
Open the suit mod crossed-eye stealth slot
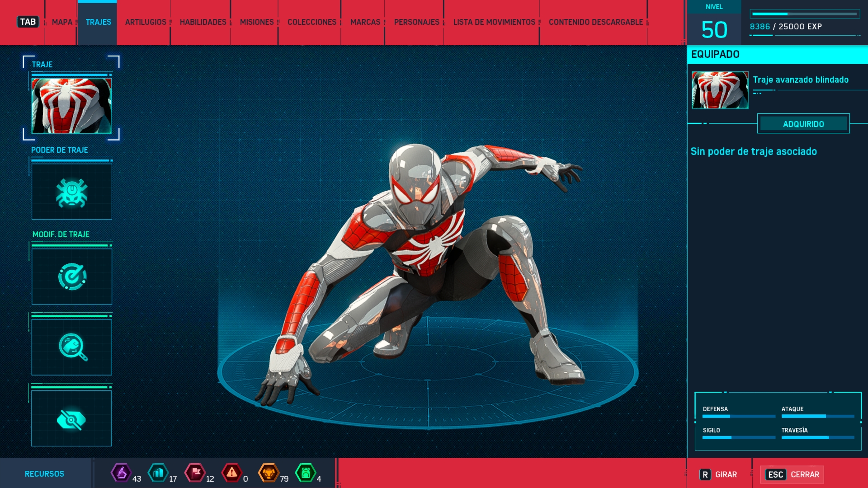coord(72,418)
